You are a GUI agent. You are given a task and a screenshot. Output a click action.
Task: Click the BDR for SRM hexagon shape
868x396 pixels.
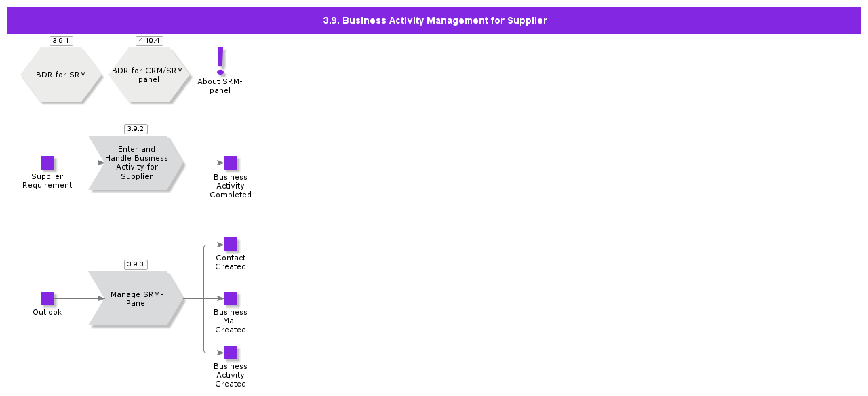click(x=61, y=75)
